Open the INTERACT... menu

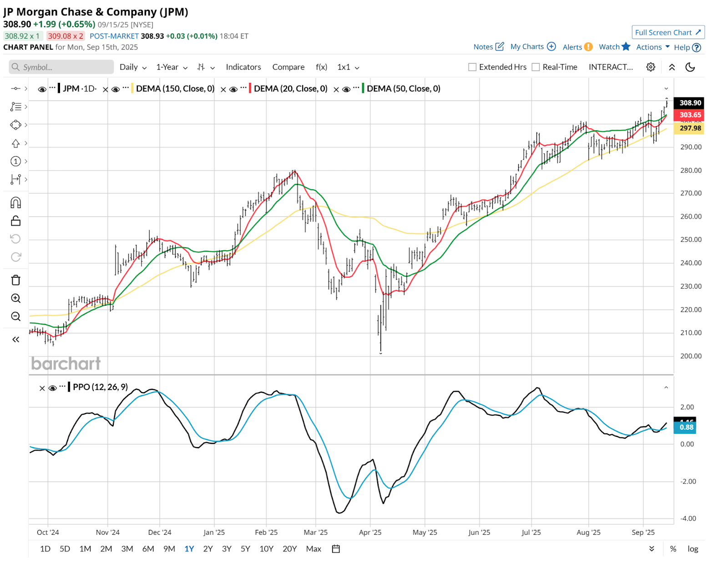tap(611, 67)
